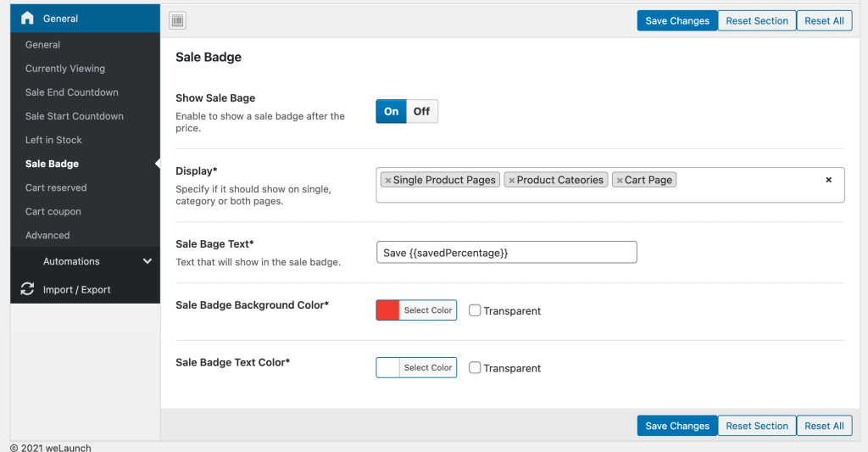Remove Product Cateories tag
Image resolution: width=868 pixels, height=452 pixels.
pos(511,180)
